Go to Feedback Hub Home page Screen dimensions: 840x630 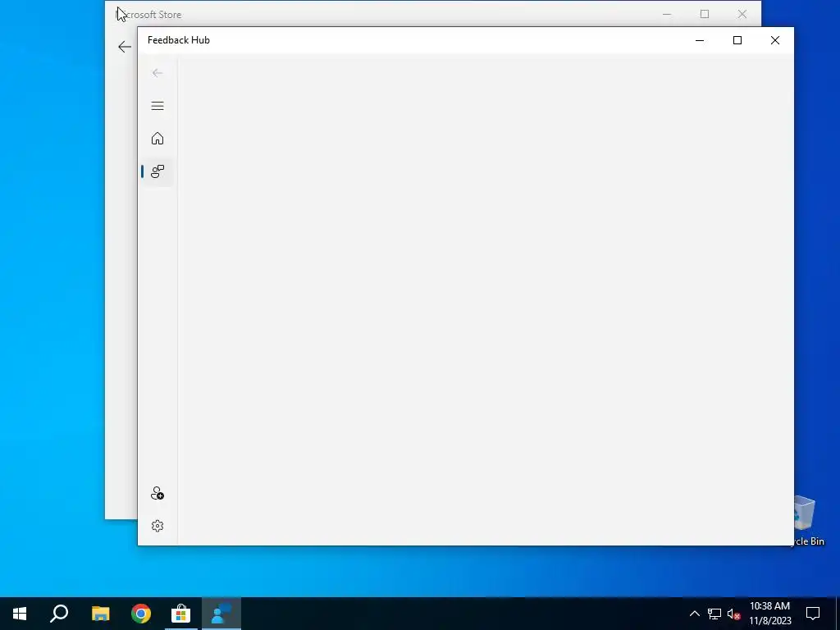(x=157, y=139)
